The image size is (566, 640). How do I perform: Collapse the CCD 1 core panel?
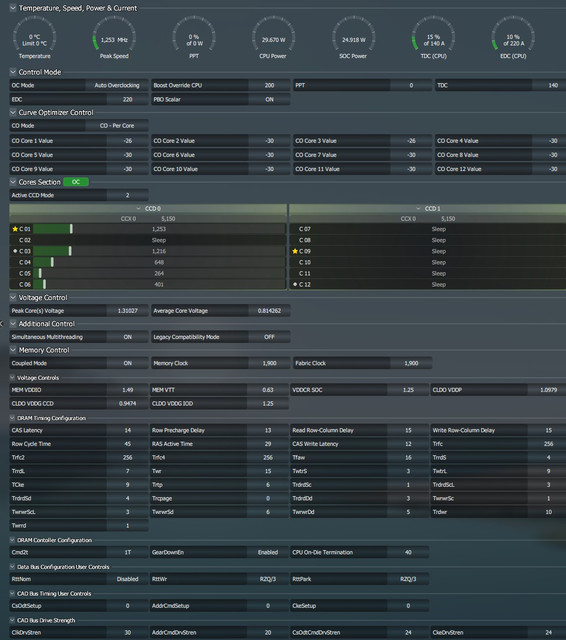(x=418, y=209)
